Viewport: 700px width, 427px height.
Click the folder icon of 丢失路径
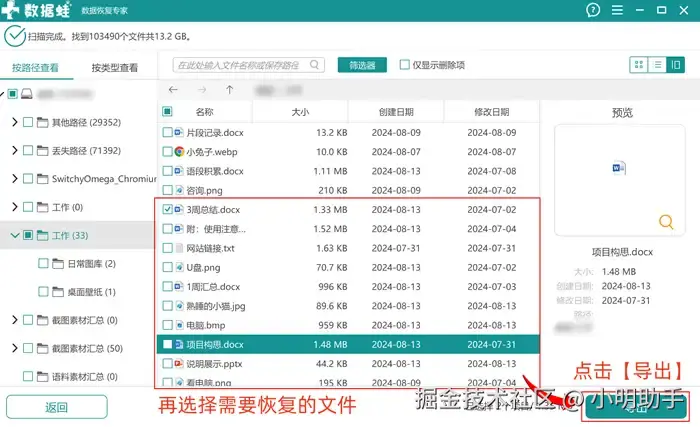click(42, 151)
